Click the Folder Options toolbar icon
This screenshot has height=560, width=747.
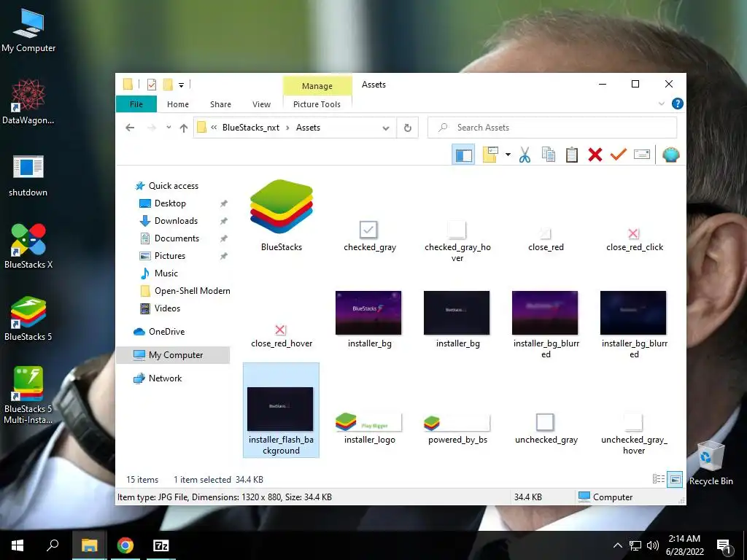[x=490, y=155]
